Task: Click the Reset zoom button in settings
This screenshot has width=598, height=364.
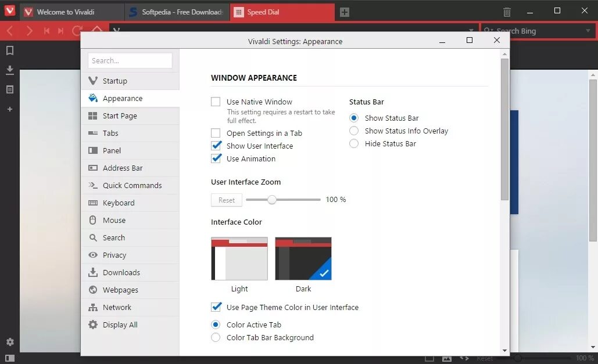Action: 227,200
